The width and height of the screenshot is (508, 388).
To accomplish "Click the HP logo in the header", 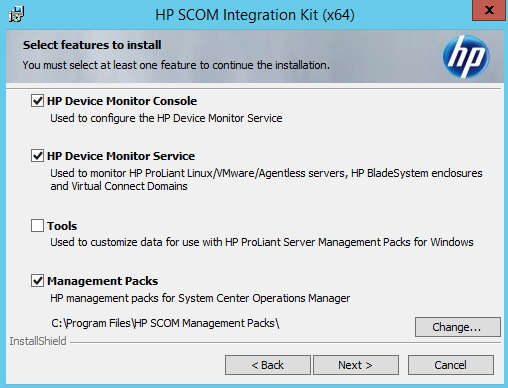I will click(466, 57).
